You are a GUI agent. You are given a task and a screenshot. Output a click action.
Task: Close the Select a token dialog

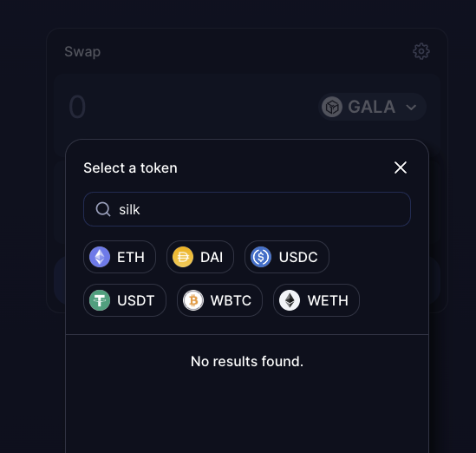[401, 167]
